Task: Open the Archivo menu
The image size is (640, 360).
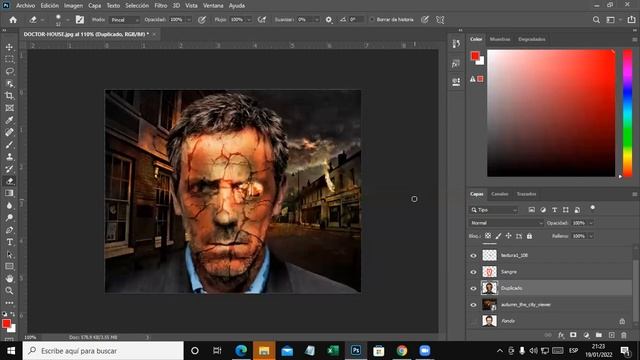Action: [25, 6]
